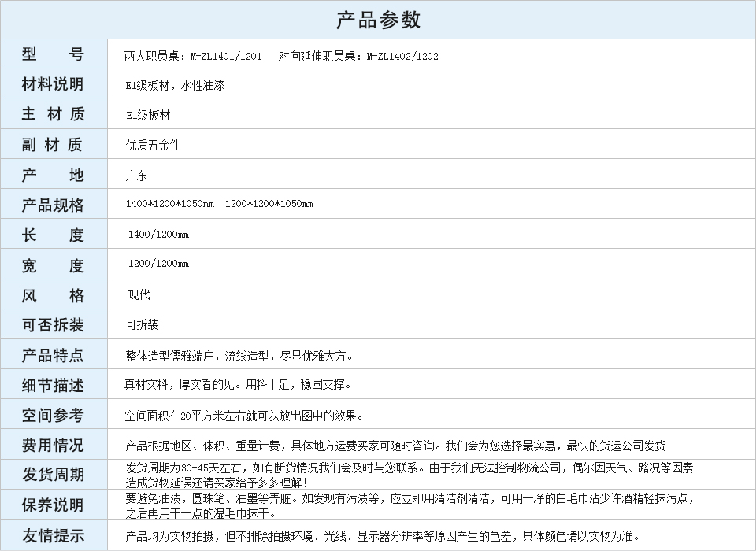Select the 产地 value 广东
The width and height of the screenshot is (756, 551).
click(x=136, y=176)
